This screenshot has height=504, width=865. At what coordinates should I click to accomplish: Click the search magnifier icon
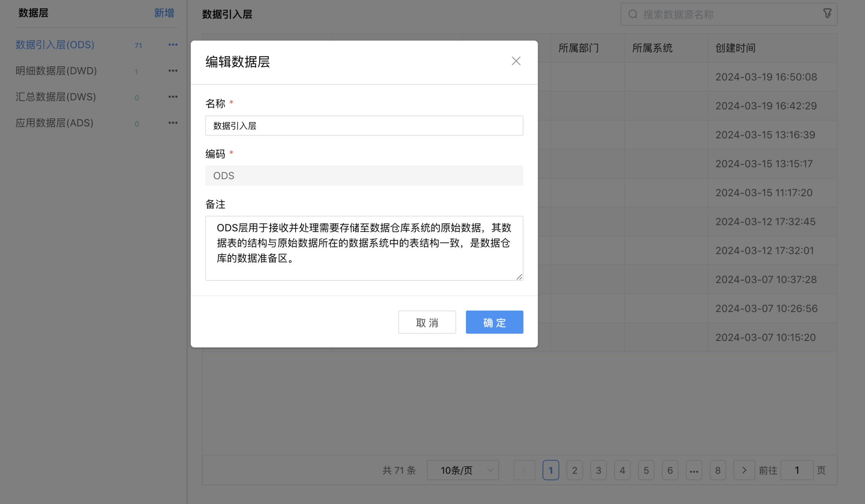click(x=632, y=14)
